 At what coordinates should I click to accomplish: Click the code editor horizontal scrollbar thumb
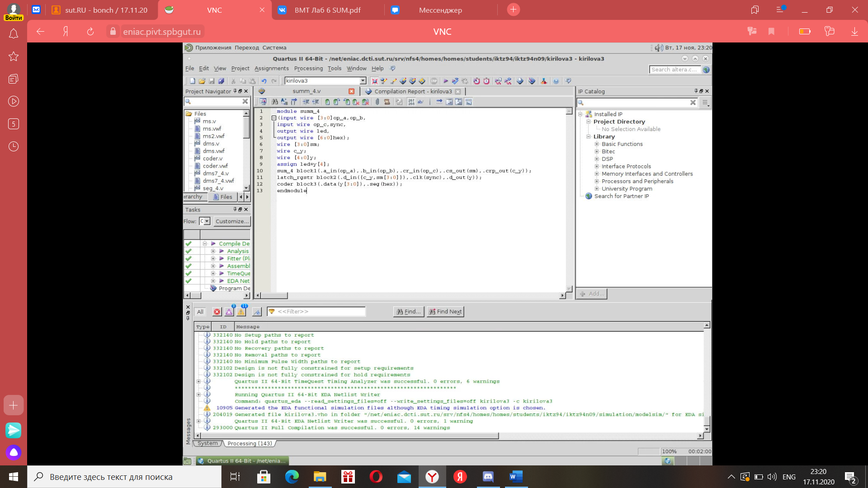click(x=274, y=296)
